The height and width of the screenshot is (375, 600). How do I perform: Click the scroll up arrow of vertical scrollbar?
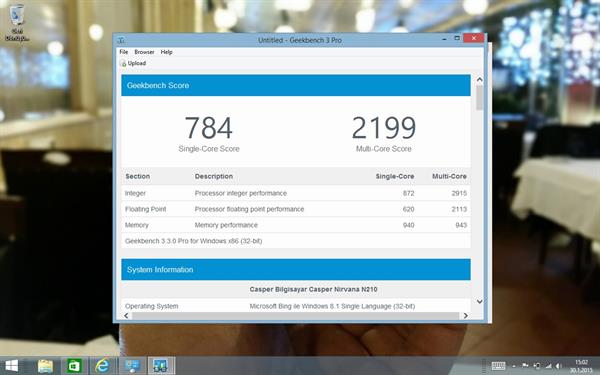click(479, 80)
